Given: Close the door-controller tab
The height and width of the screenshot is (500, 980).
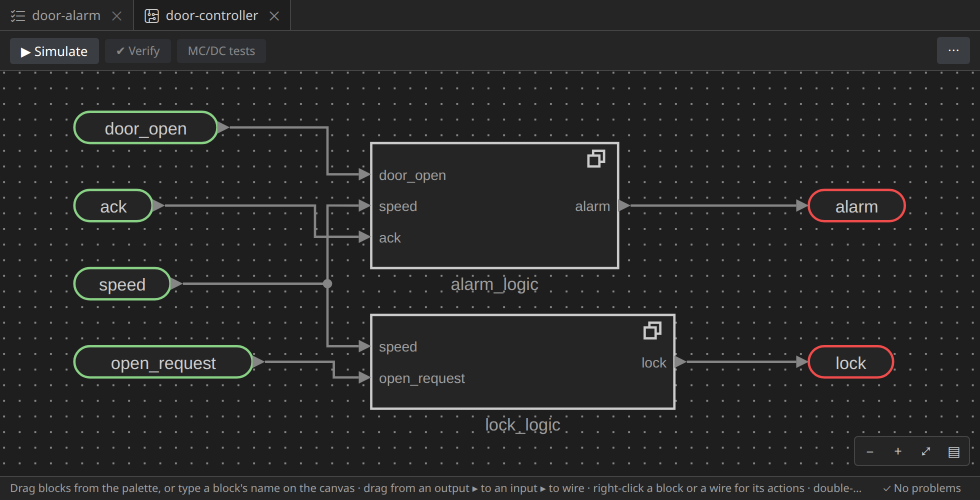Looking at the screenshot, I should coord(274,16).
